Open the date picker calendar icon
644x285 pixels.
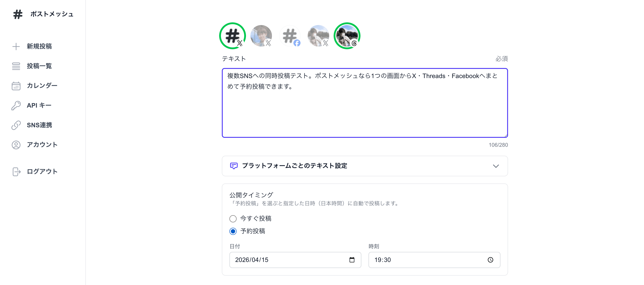click(352, 260)
